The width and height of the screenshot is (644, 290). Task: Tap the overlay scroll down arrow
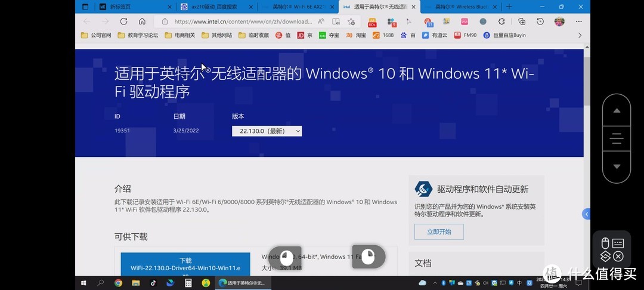617,166
